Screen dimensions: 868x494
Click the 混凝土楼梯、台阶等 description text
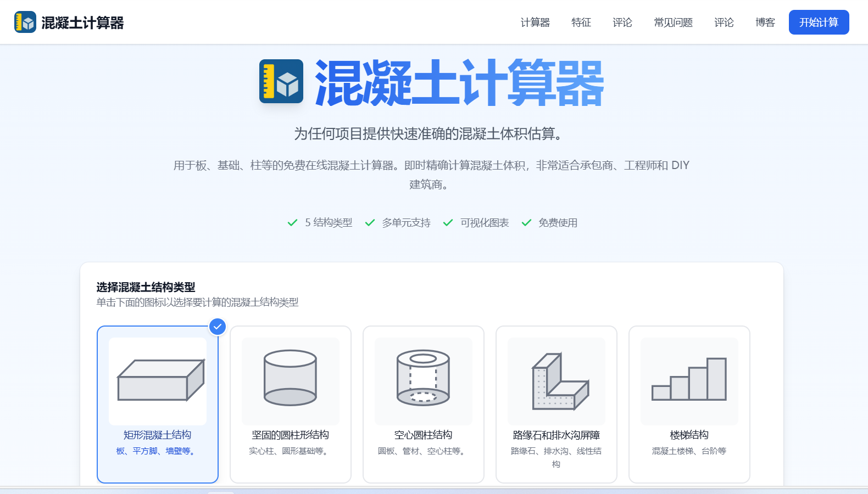click(x=689, y=451)
